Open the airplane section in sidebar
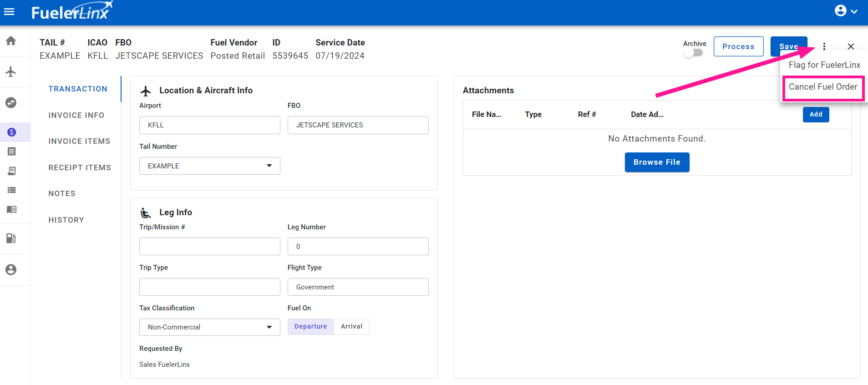 (x=11, y=71)
